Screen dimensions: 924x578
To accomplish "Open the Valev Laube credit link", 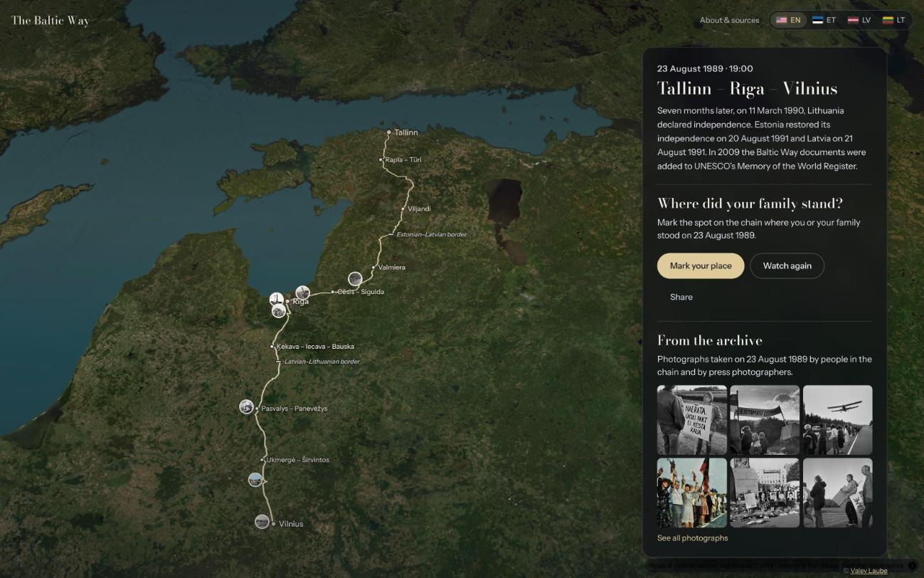I will pyautogui.click(x=869, y=571).
